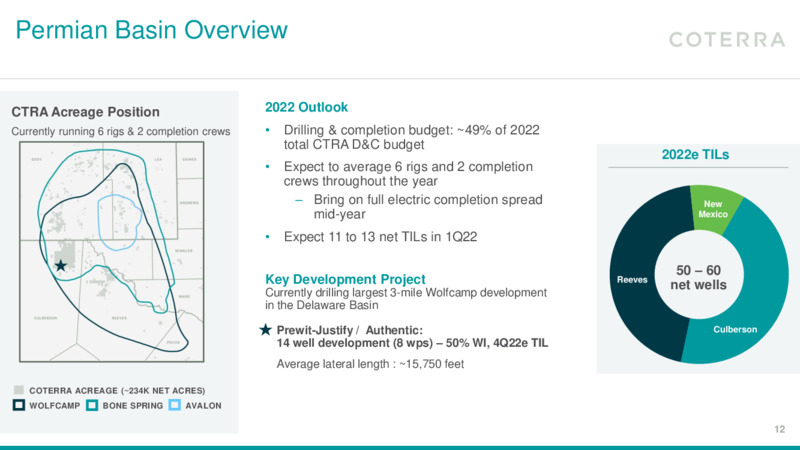This screenshot has height=450, width=800.
Task: Click the 'Drilling & completion budget' bullet
Action: tap(411, 137)
